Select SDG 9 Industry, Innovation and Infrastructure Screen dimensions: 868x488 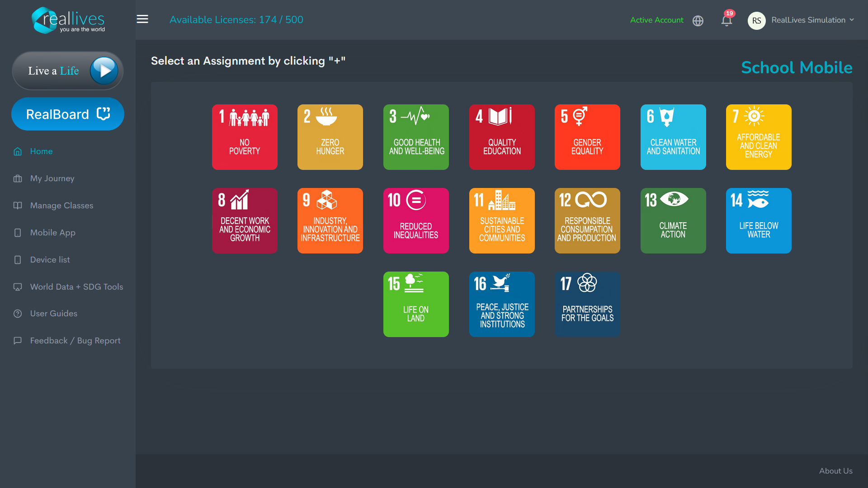tap(330, 221)
